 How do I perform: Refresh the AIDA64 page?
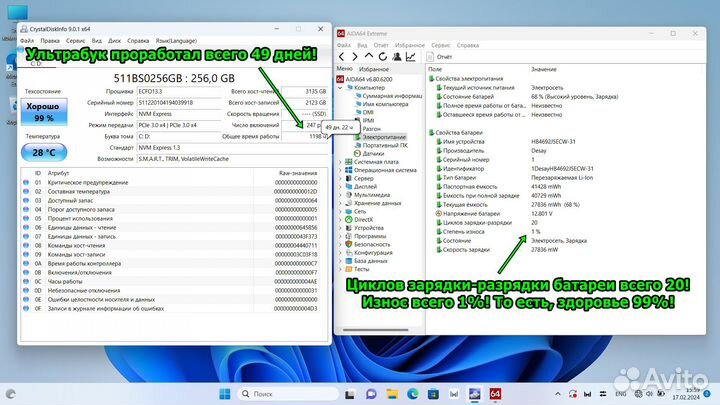pyautogui.click(x=382, y=56)
